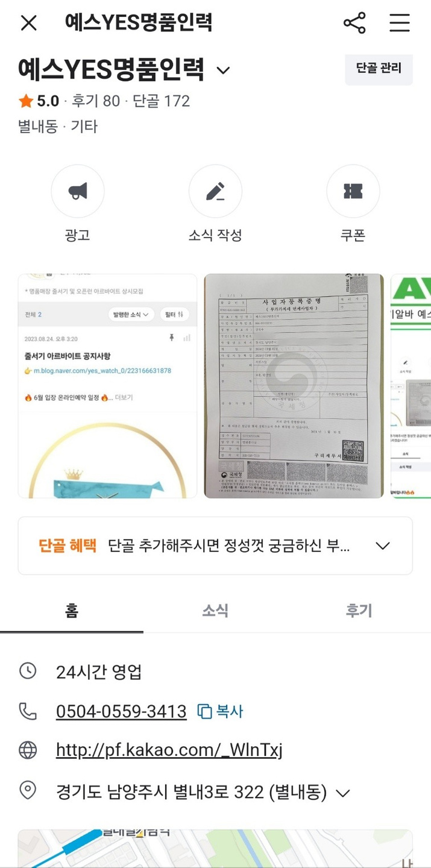Tap the 소식 작성 pencil icon

215,191
